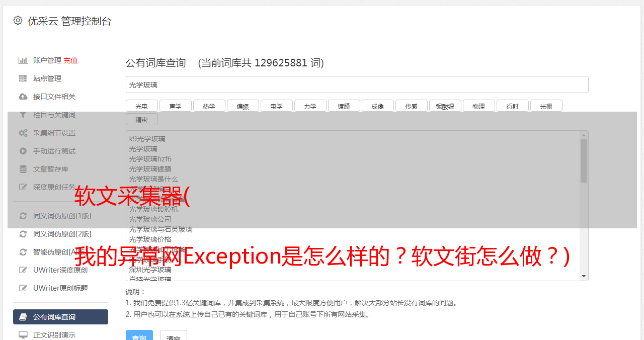Image resolution: width=644 pixels, height=340 pixels.
Task: Click the edit icon for UWriter原创标题
Action: coord(23,288)
